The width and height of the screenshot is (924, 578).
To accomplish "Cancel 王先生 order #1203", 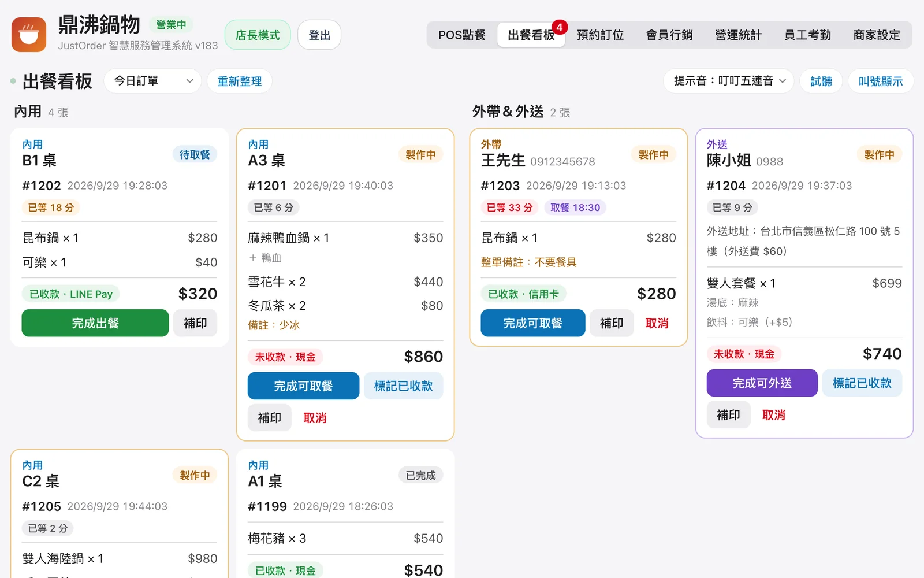I will (657, 323).
